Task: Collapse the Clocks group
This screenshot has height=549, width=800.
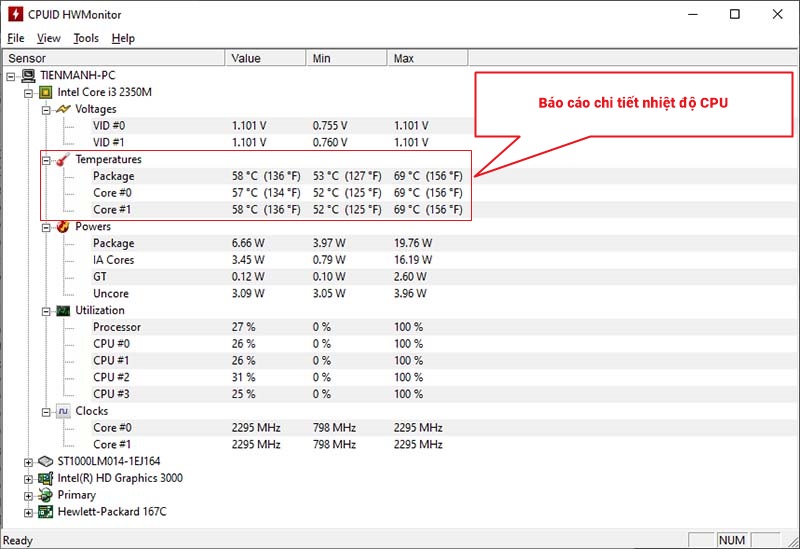Action: coord(46,412)
